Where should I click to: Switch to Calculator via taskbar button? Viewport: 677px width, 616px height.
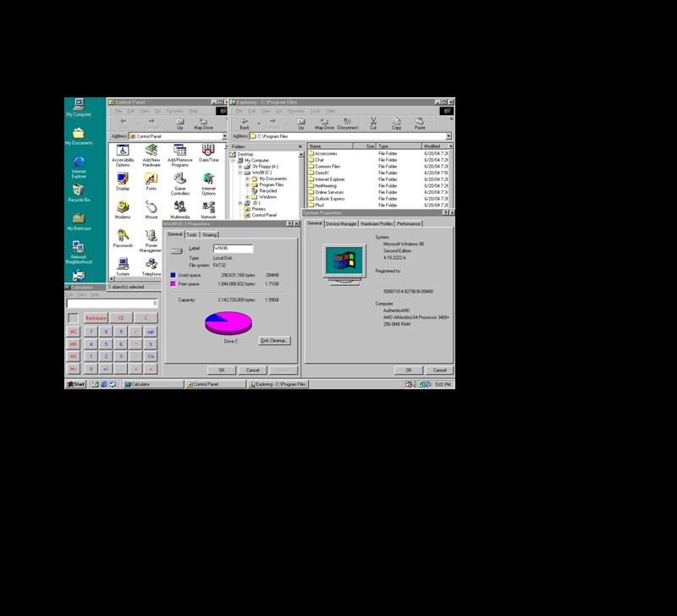(x=153, y=384)
